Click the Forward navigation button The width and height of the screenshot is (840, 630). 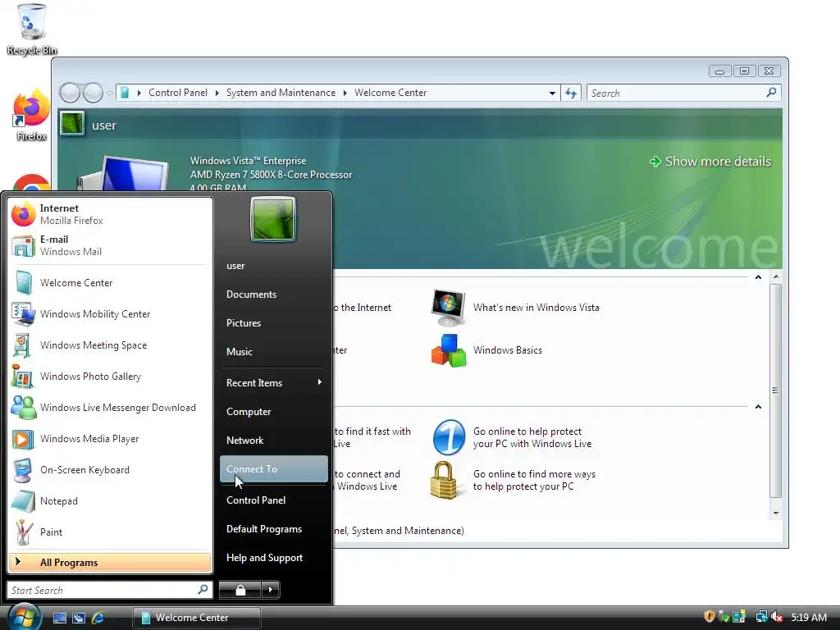94,94
